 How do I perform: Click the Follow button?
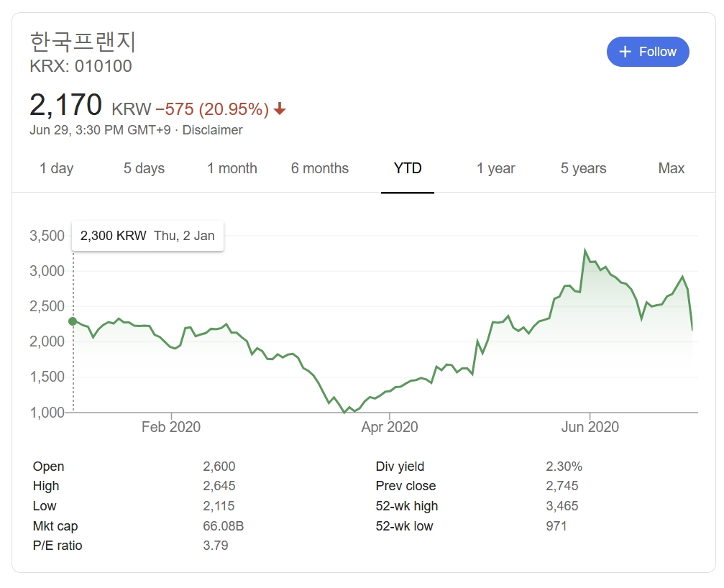pyautogui.click(x=648, y=52)
